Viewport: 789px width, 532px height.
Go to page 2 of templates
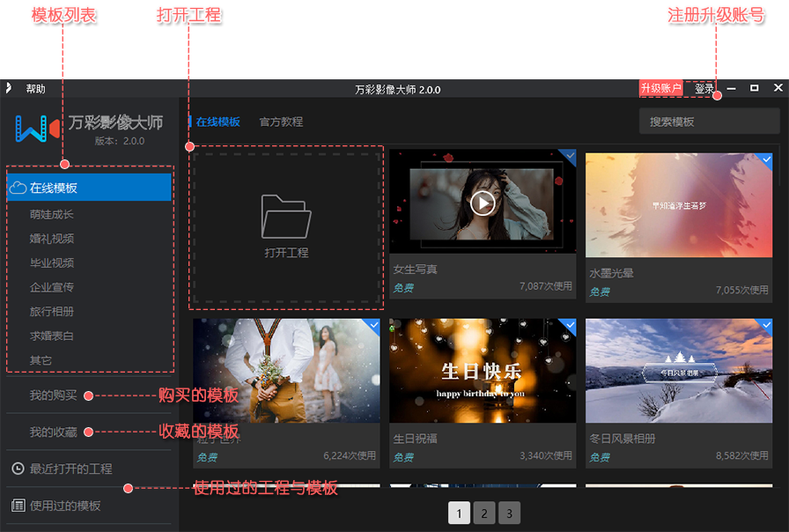[x=483, y=513]
